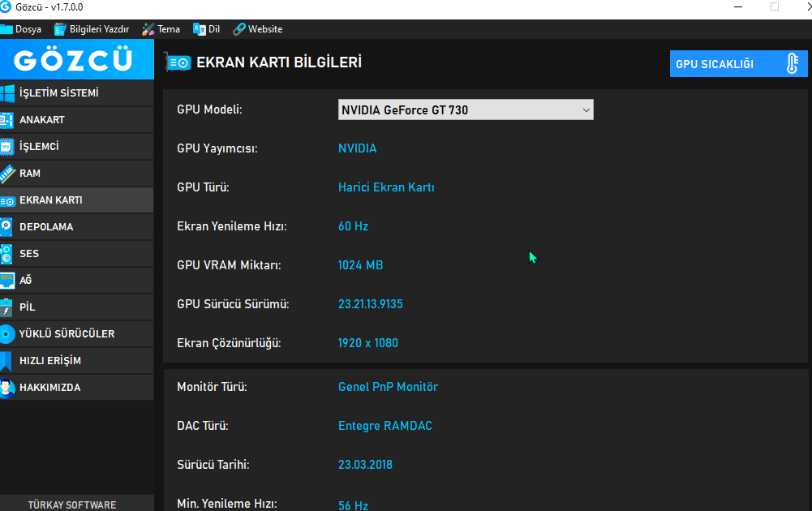This screenshot has width=812, height=511.
Task: Click the Dil language icon
Action: (x=200, y=29)
